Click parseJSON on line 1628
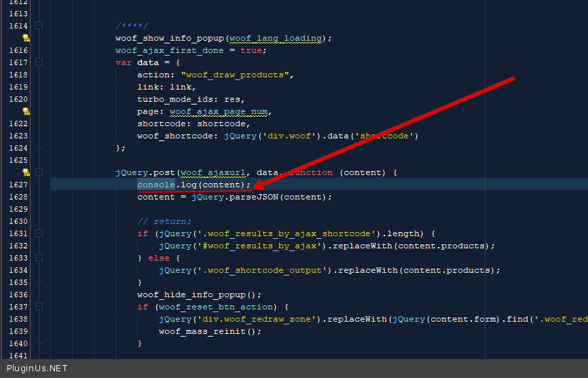Screen dimensions: 588x378 (254, 197)
